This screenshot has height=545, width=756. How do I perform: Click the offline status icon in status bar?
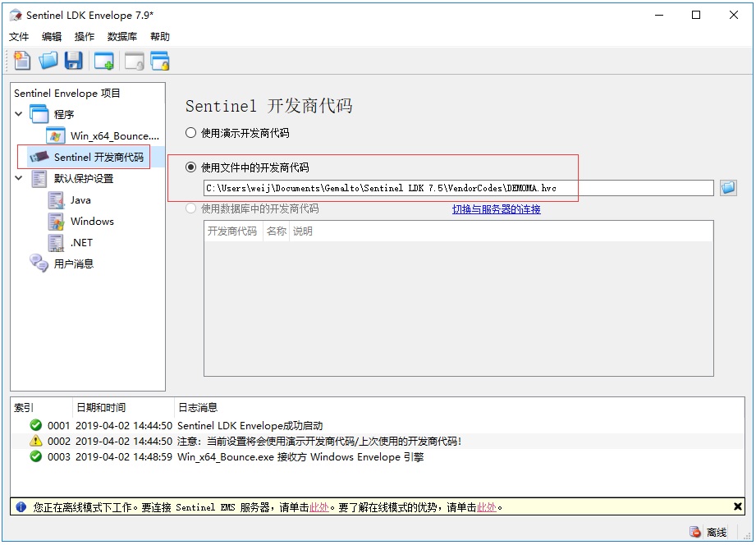pos(695,532)
